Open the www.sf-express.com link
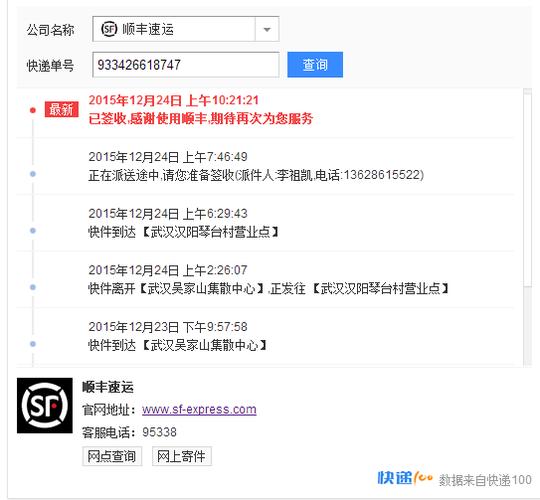The height and width of the screenshot is (500, 540). 199,409
